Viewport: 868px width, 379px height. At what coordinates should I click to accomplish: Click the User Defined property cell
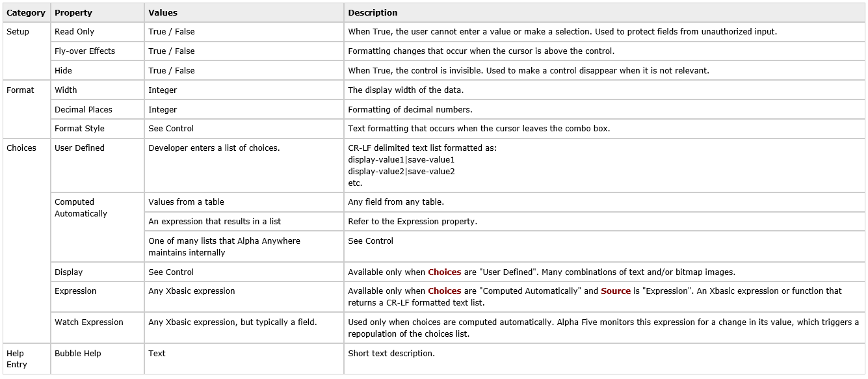coord(98,165)
